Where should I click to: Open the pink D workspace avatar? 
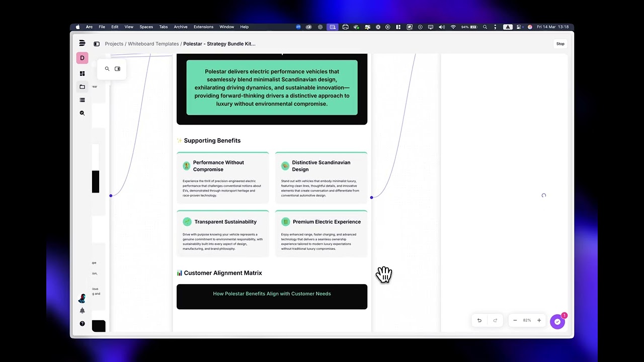point(82,58)
